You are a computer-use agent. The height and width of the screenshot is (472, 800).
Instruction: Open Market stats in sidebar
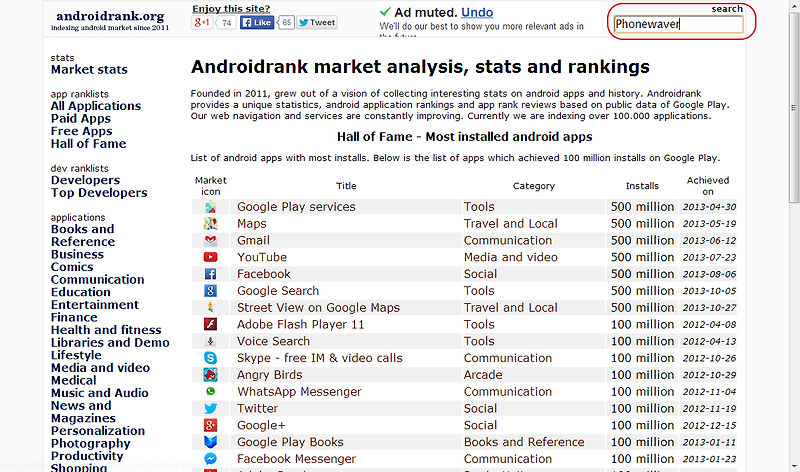tap(89, 70)
